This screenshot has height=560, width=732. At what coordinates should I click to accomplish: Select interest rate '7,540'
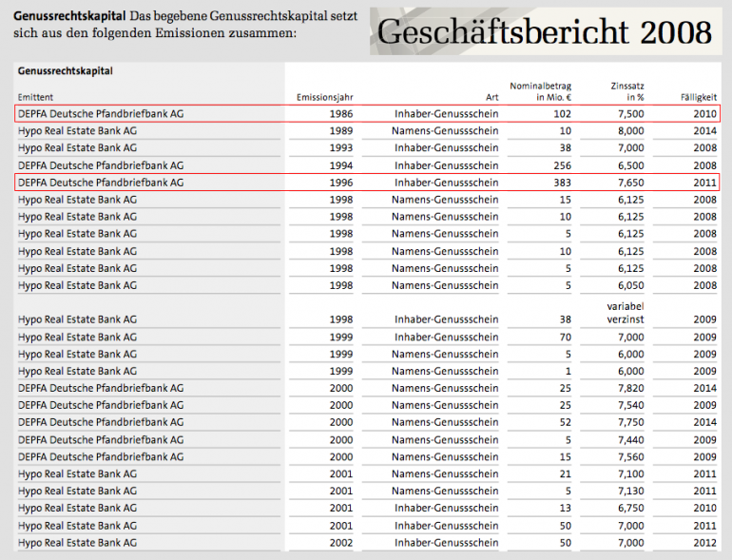coord(631,405)
